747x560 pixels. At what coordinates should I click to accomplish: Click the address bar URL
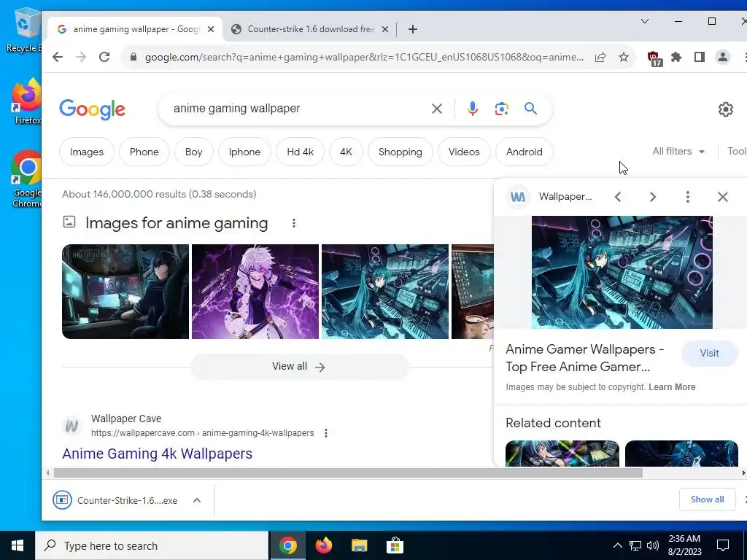364,57
